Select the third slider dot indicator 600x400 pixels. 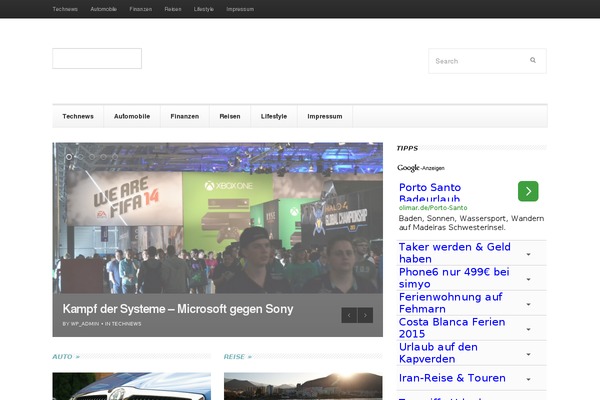coord(92,157)
